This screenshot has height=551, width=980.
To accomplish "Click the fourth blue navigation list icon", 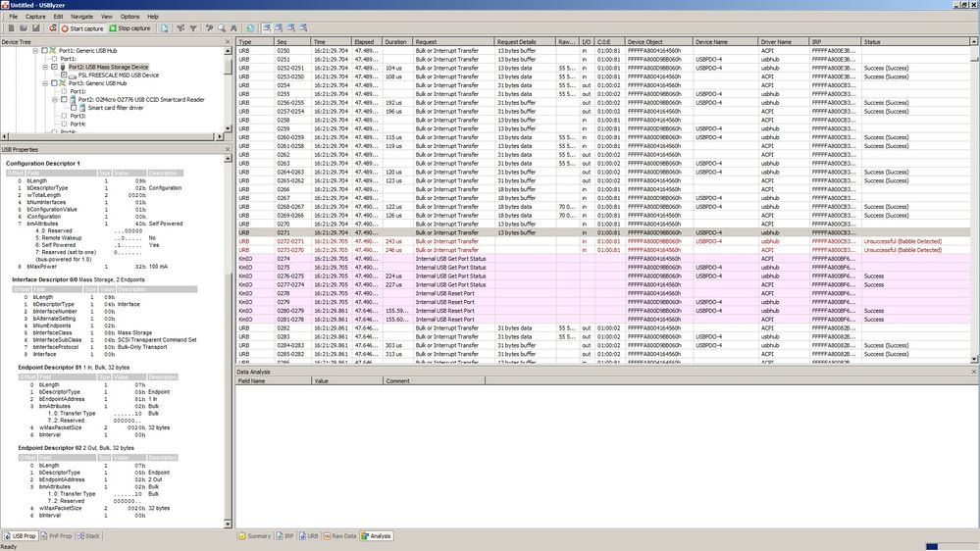I will coord(303,28).
